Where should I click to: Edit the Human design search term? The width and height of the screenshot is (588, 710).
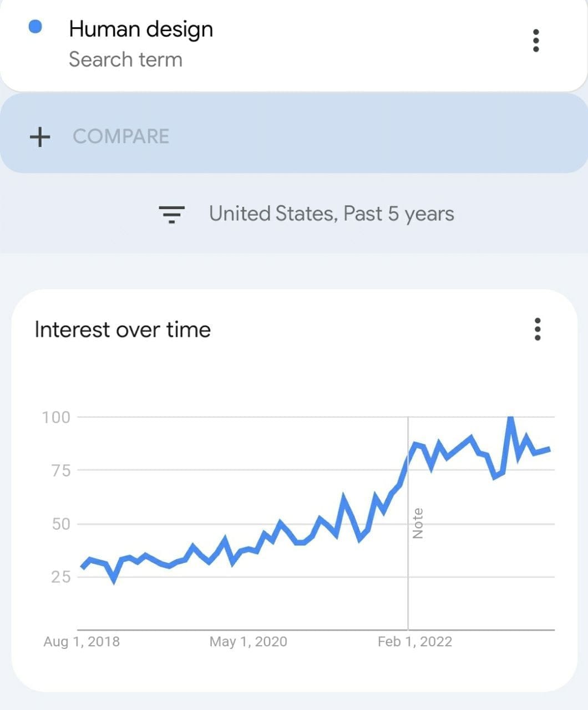click(141, 29)
